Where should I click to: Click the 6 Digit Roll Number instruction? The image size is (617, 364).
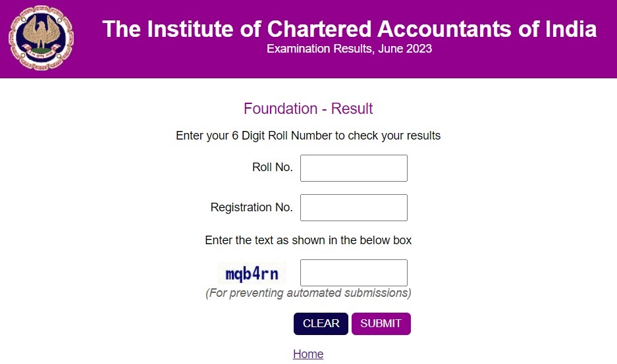click(x=308, y=136)
